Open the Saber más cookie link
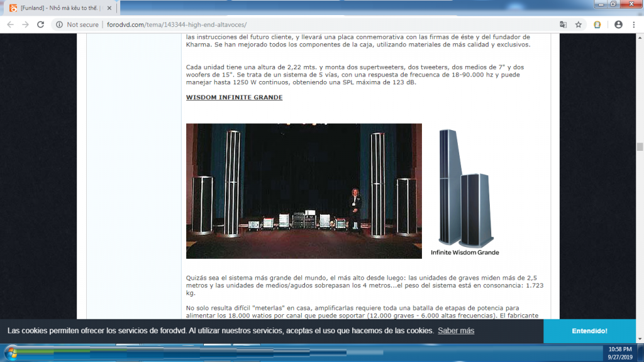The width and height of the screenshot is (644, 362). coord(456,331)
